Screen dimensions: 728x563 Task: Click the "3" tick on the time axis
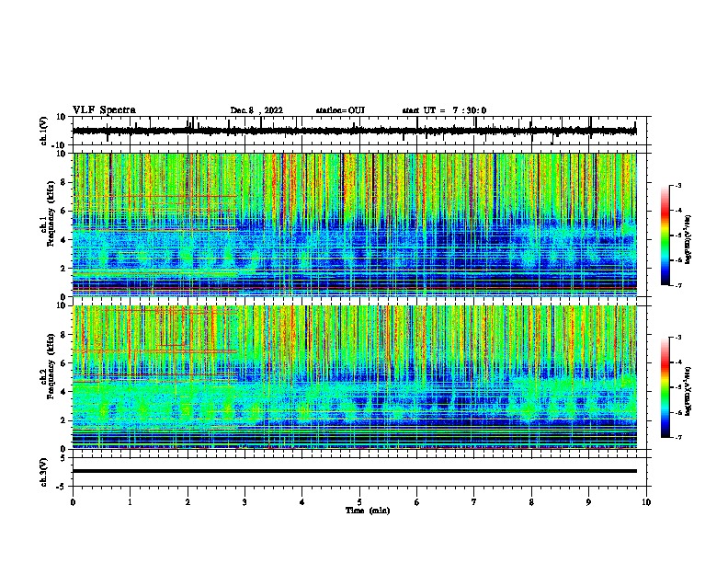[245, 502]
